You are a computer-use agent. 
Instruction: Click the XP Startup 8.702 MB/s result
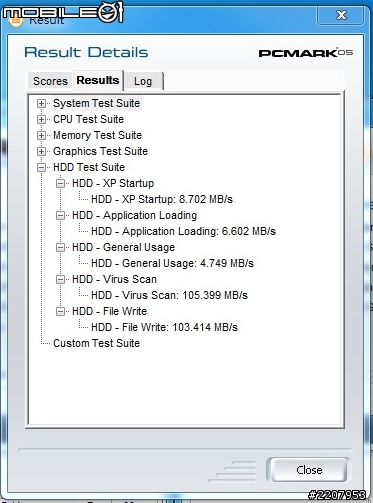click(x=162, y=199)
